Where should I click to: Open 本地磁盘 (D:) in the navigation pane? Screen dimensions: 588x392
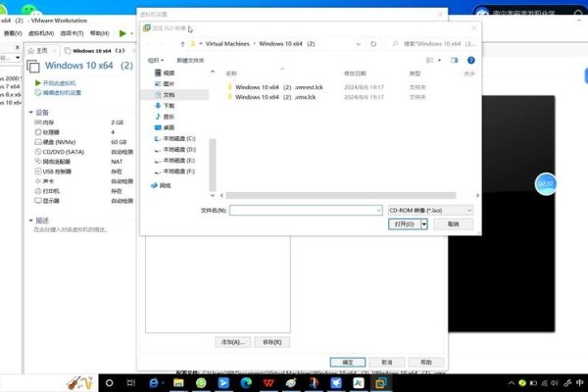click(x=175, y=149)
